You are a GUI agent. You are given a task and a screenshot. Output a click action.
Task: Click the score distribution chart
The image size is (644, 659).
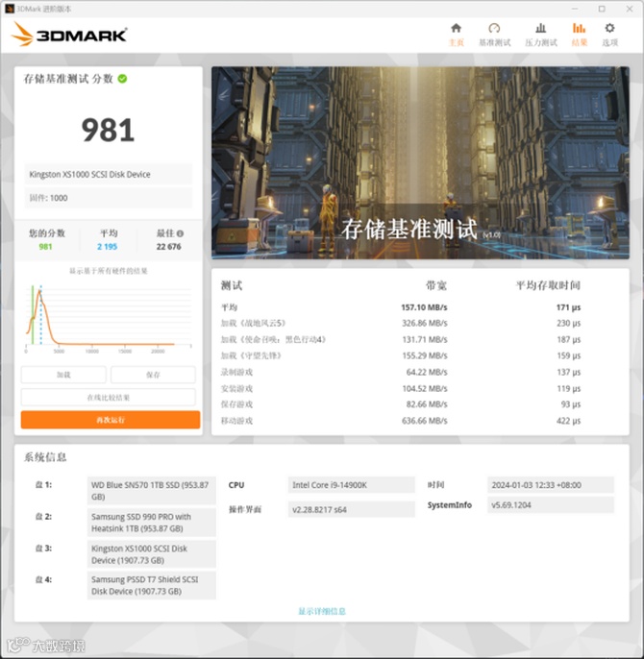(108, 317)
